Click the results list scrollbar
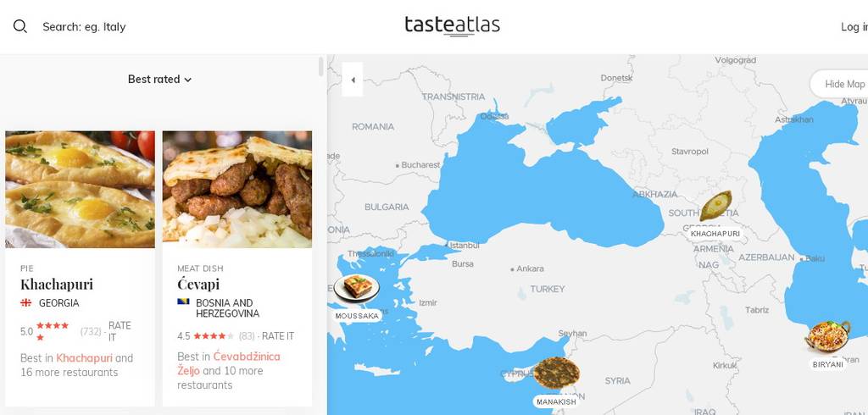Image resolution: width=868 pixels, height=415 pixels. tap(321, 67)
